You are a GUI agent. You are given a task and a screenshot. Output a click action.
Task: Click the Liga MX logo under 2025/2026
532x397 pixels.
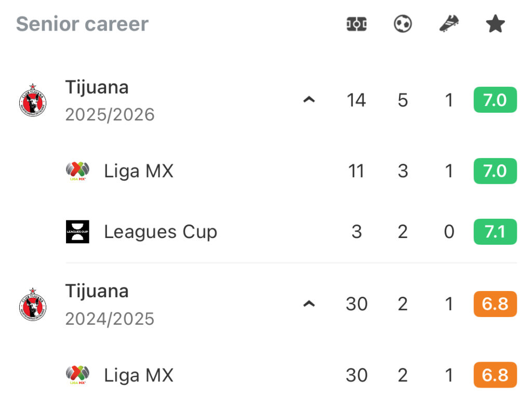[x=77, y=171]
